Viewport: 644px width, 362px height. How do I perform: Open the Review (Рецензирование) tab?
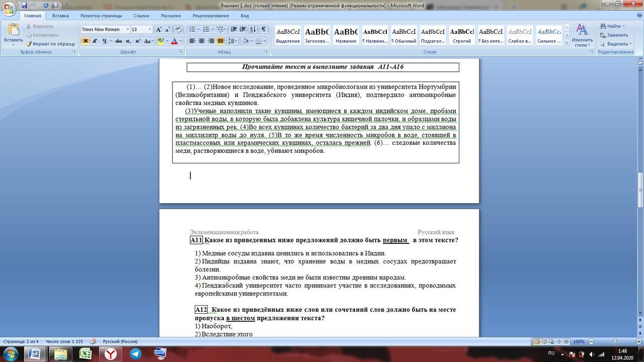pos(211,16)
